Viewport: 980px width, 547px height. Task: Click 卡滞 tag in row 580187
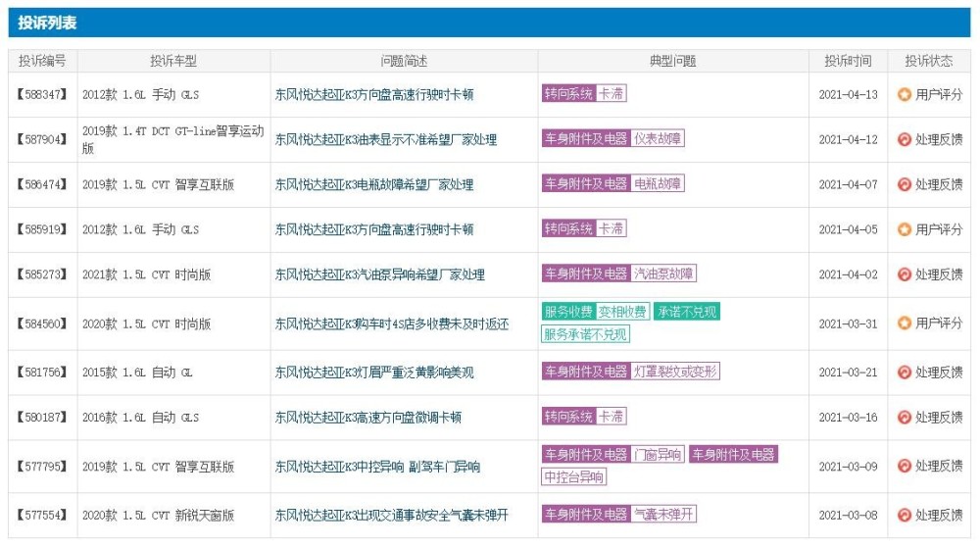(611, 417)
